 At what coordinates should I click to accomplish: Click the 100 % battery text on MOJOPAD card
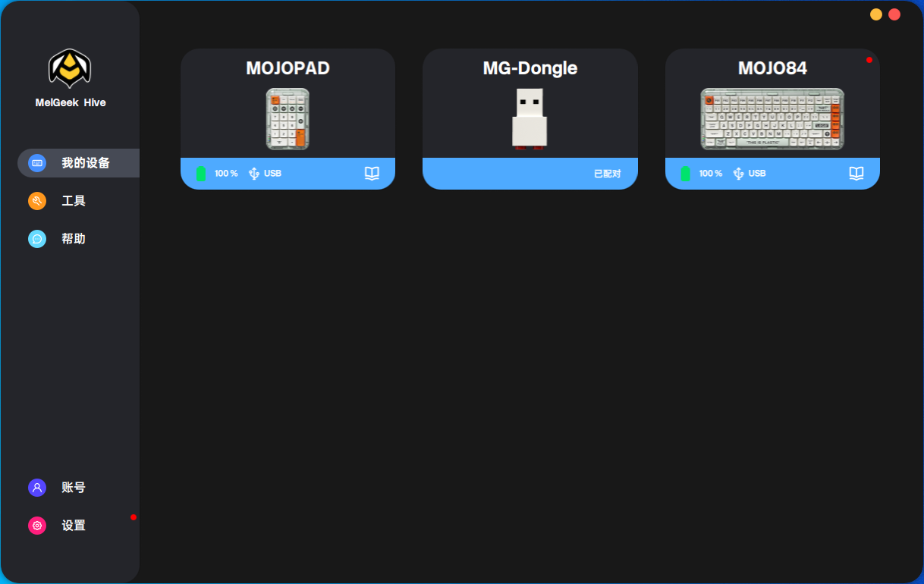point(226,174)
